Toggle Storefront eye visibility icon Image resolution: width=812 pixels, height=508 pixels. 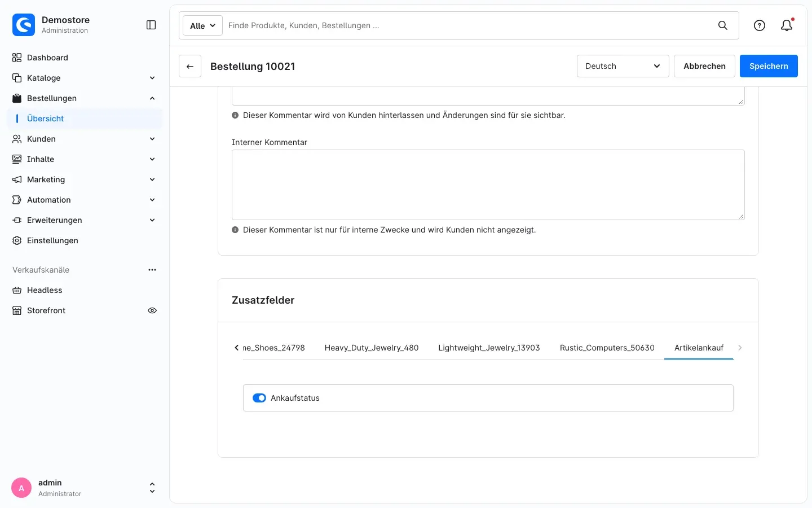click(x=152, y=310)
